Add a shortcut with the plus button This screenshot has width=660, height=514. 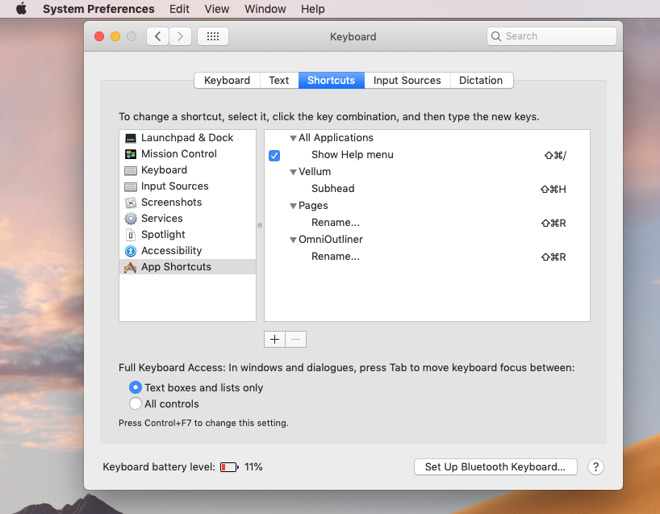(274, 339)
